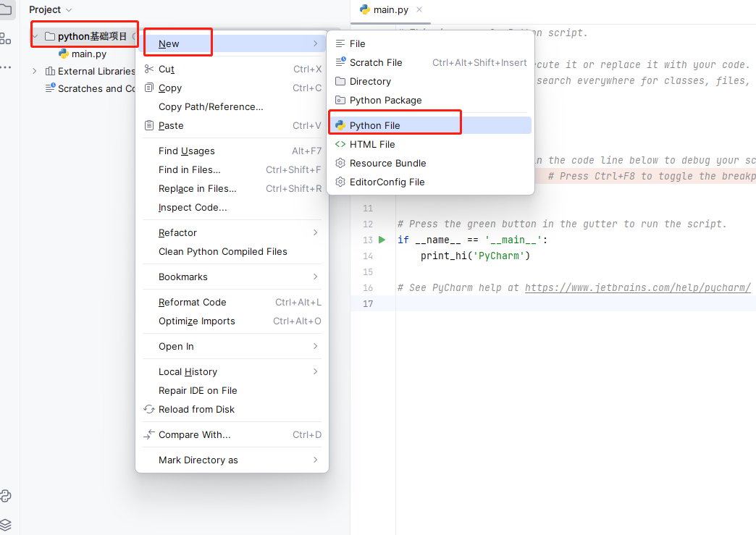
Task: Click the Directory folder icon in submenu
Action: pyautogui.click(x=340, y=81)
